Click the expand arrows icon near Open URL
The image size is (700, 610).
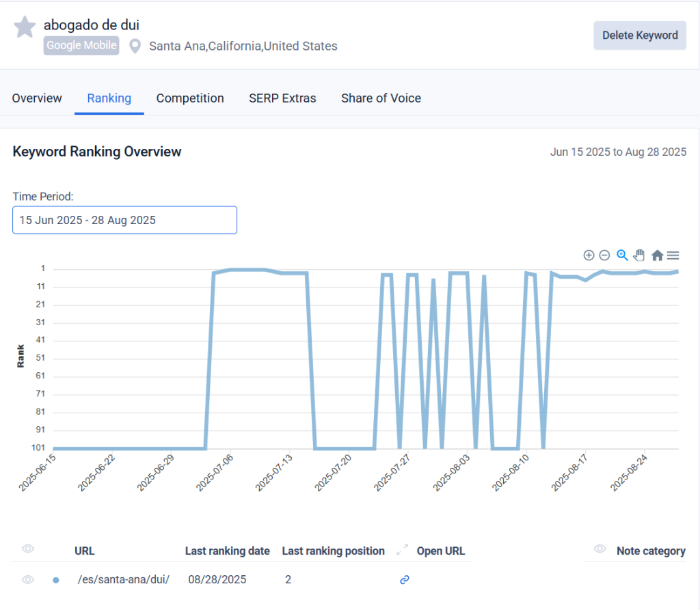coord(402,550)
